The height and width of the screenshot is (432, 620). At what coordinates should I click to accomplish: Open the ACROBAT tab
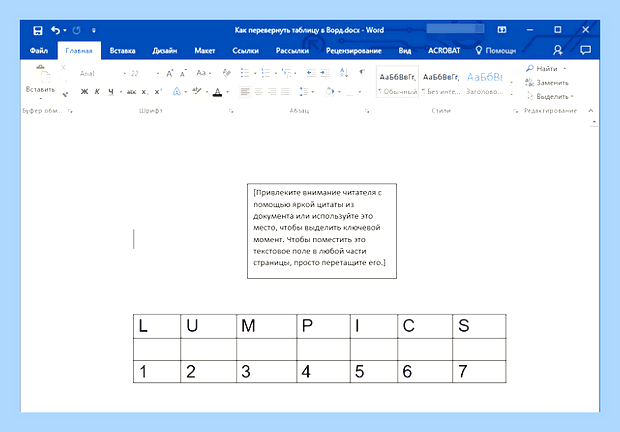(x=444, y=51)
